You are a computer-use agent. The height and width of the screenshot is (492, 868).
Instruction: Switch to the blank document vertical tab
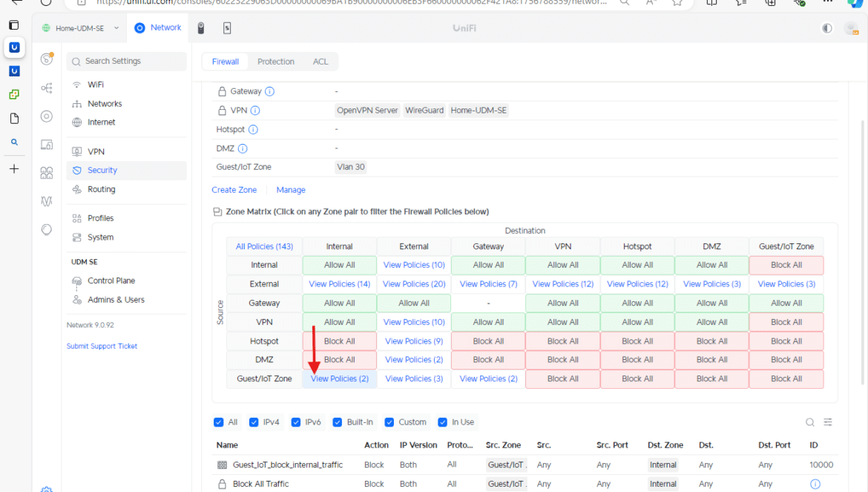pyautogui.click(x=14, y=119)
